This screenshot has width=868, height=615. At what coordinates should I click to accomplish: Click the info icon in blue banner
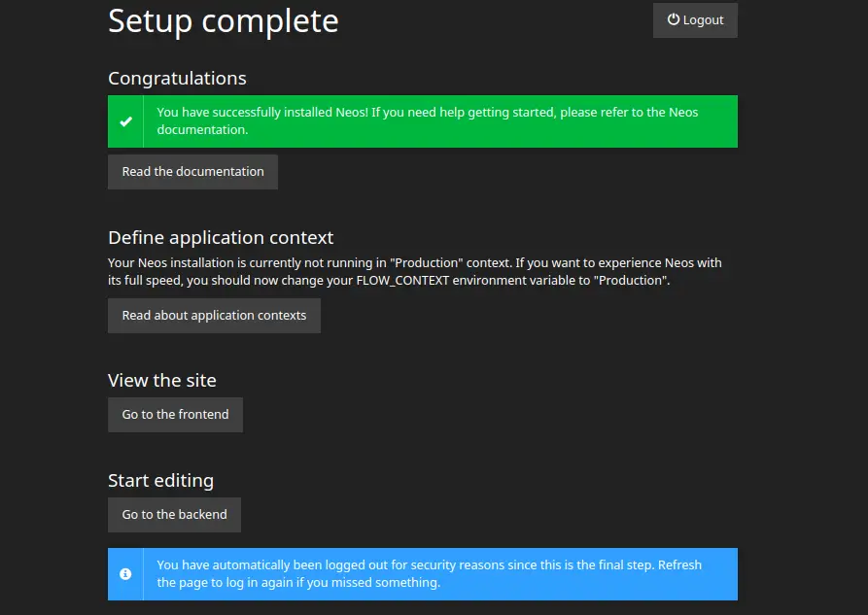click(x=125, y=574)
